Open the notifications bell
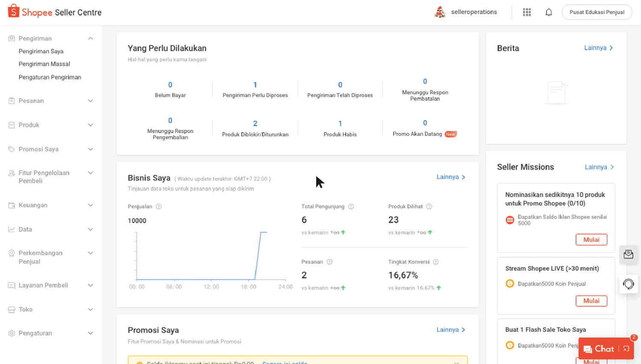 coord(548,12)
